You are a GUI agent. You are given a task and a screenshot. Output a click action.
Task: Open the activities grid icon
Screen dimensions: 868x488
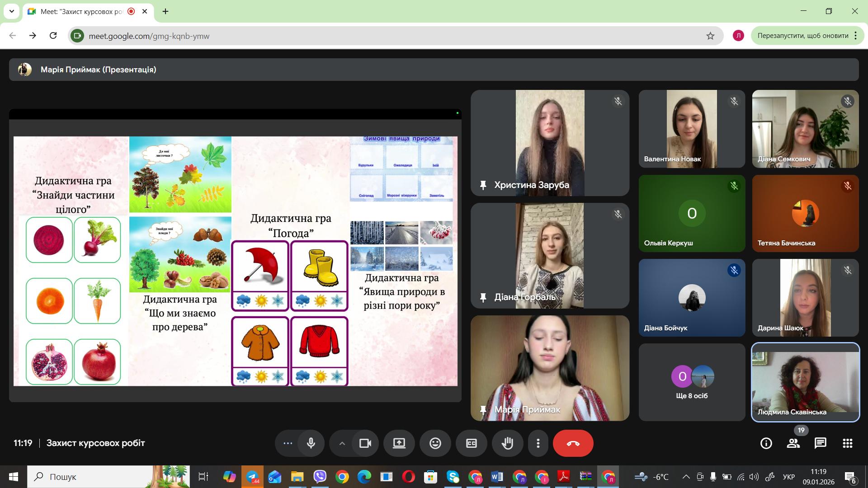coord(847,443)
